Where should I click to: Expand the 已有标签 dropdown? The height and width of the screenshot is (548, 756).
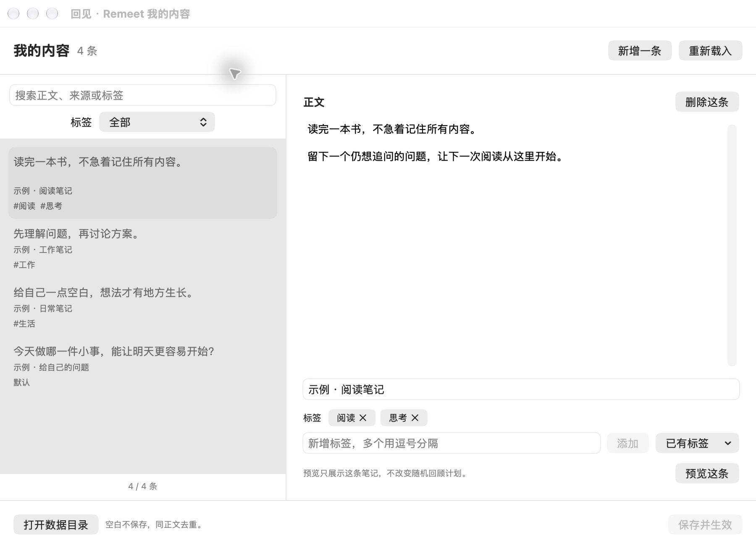[x=697, y=443]
